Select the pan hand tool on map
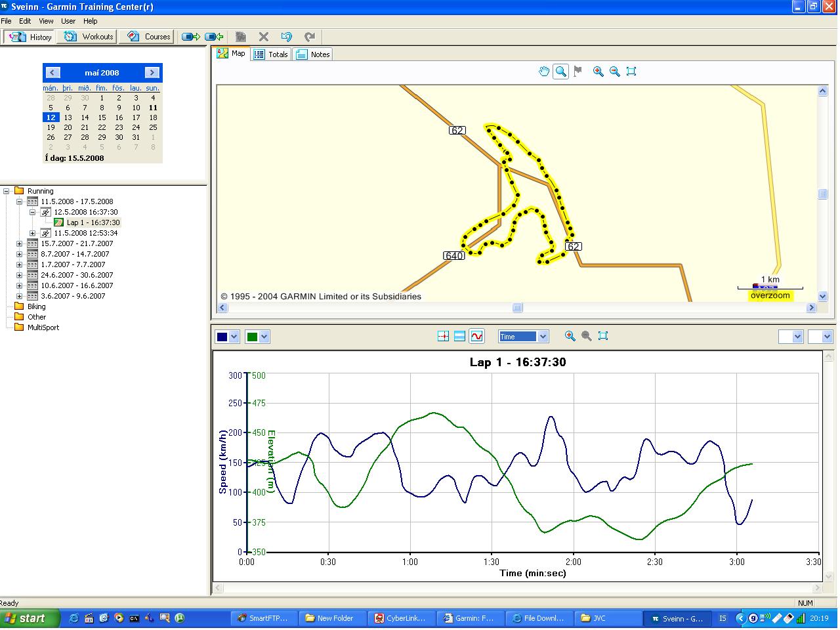The height and width of the screenshot is (630, 840). [543, 72]
